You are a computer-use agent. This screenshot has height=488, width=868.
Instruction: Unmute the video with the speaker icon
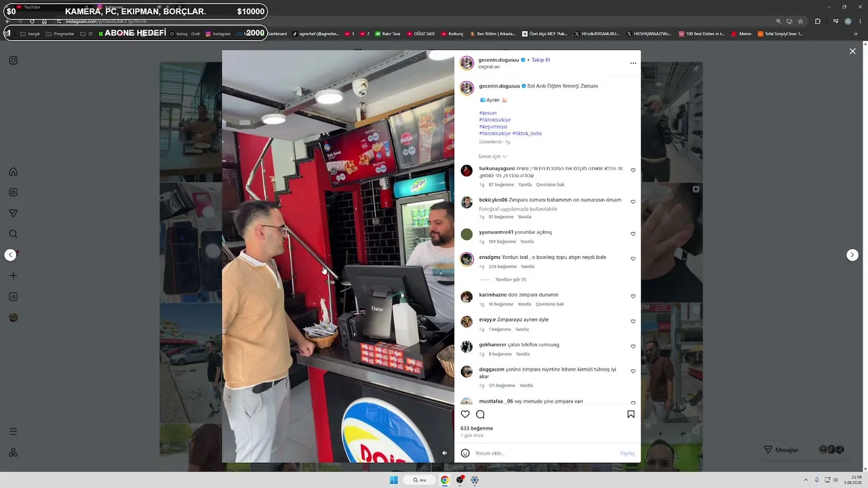tap(445, 453)
